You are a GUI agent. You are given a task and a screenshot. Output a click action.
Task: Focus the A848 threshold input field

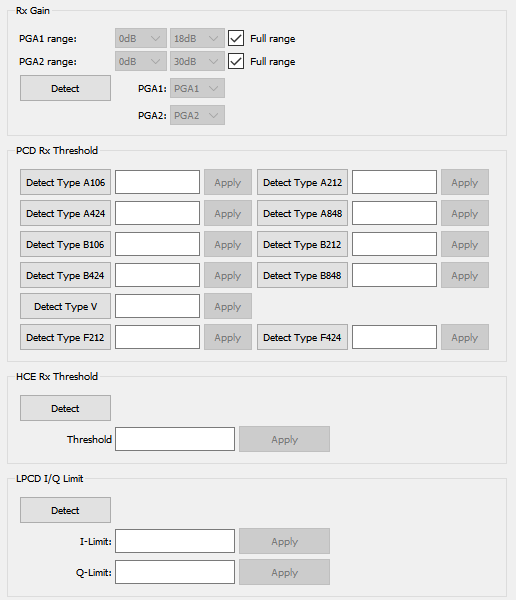[x=394, y=213]
